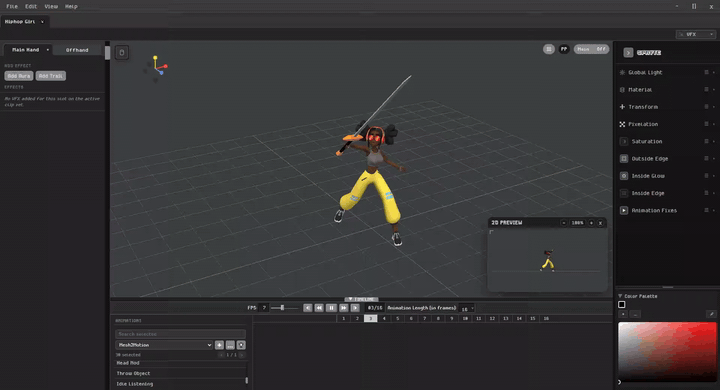Expand the Global Light row arrow
This screenshot has height=390, width=720.
pyautogui.click(x=714, y=73)
